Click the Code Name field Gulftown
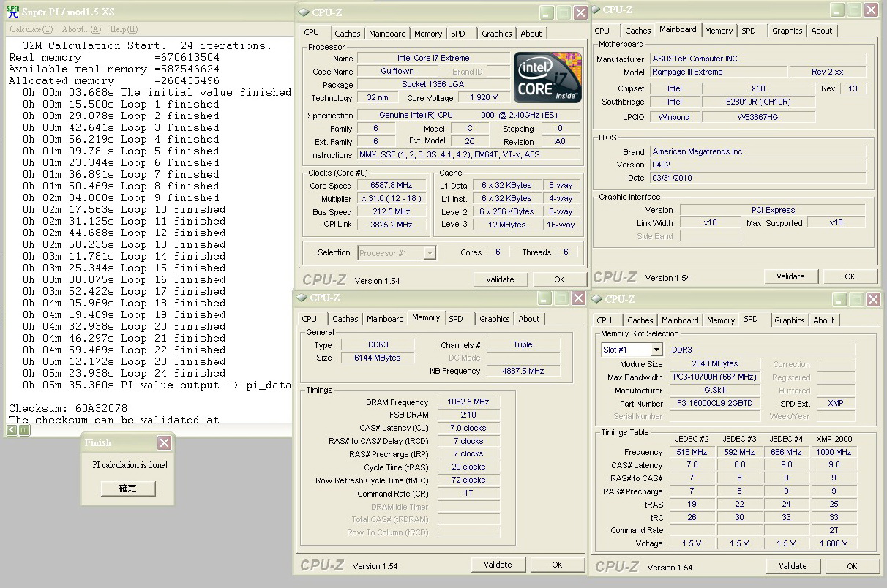This screenshot has height=588, width=887. pyautogui.click(x=397, y=72)
